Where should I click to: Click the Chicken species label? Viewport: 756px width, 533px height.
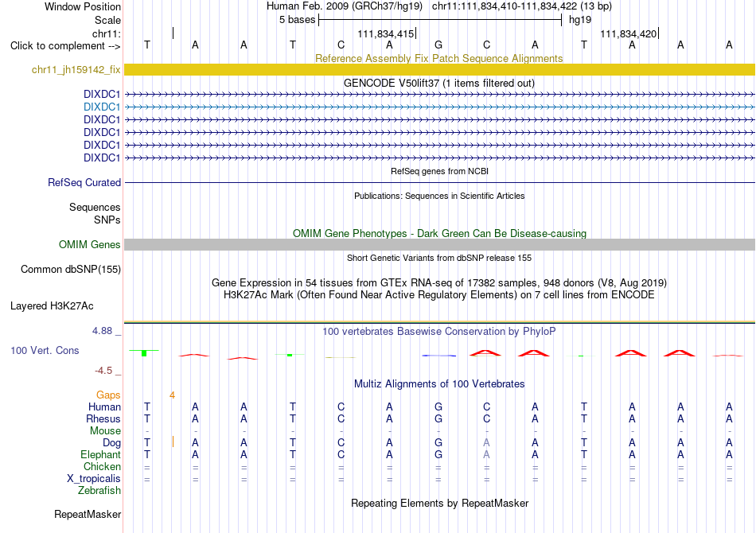[x=102, y=466]
